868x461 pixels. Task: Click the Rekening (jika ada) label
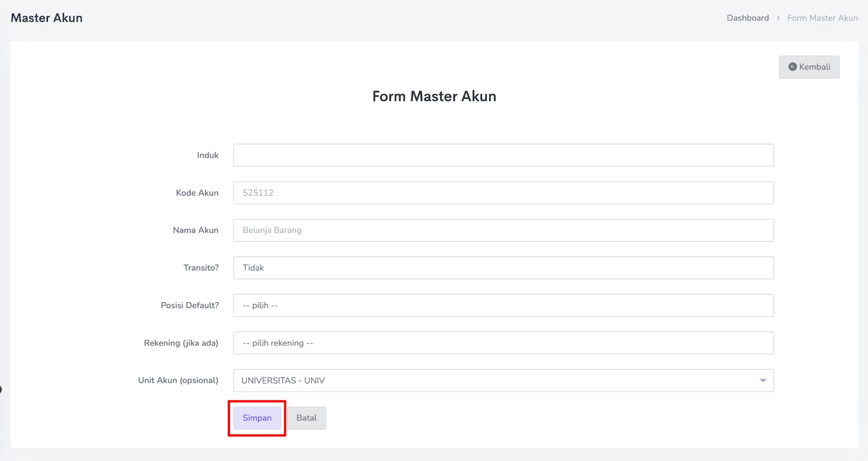click(181, 343)
